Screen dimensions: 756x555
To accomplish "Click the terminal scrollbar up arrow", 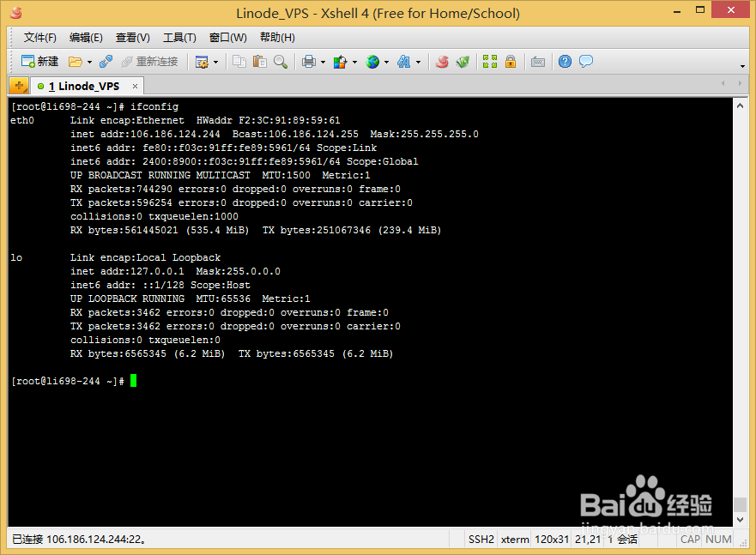I will 740,106.
